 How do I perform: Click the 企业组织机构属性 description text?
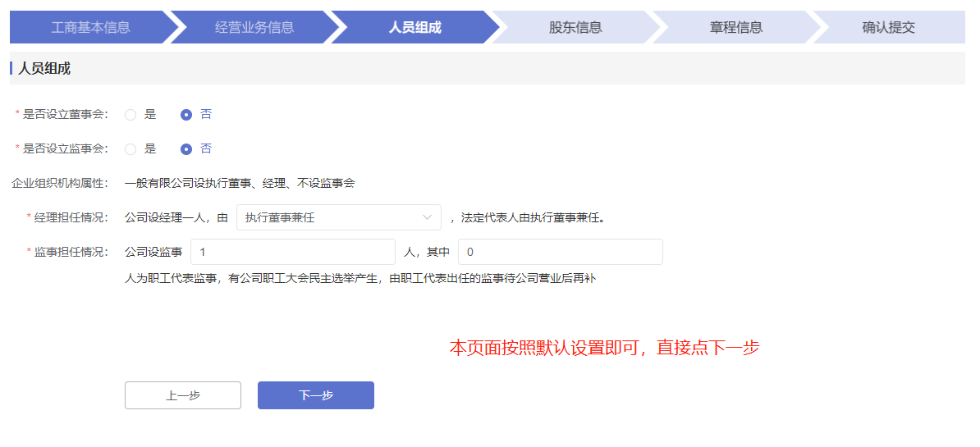[x=240, y=183]
